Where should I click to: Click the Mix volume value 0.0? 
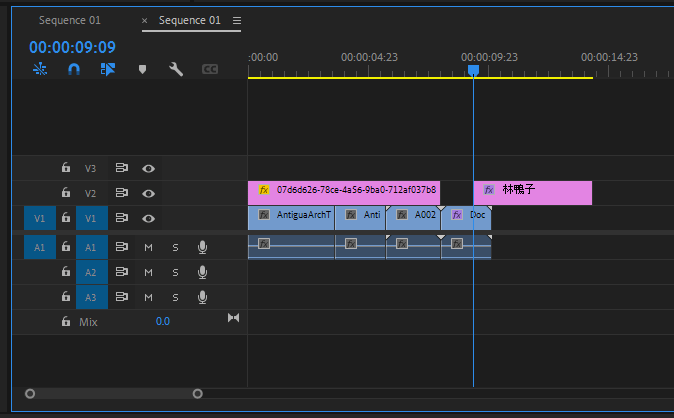pyautogui.click(x=162, y=321)
